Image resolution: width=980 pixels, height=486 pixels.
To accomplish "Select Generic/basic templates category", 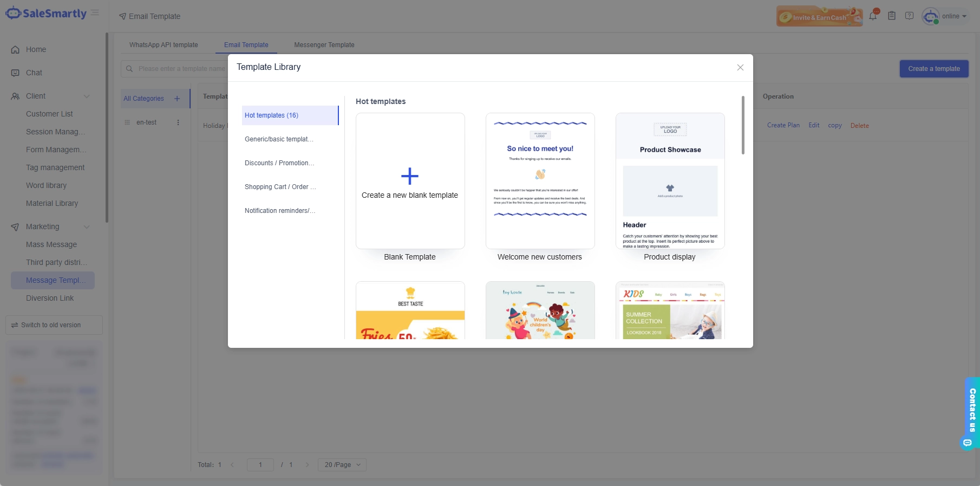I will pyautogui.click(x=290, y=139).
